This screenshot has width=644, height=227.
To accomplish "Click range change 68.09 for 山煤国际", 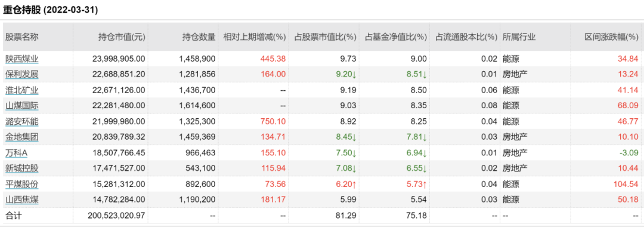I will 628,106.
